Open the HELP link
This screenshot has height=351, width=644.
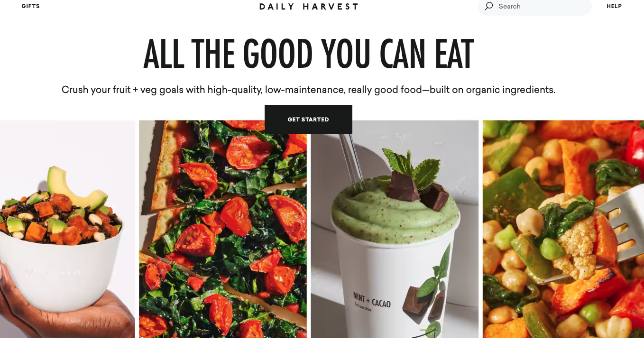[614, 6]
